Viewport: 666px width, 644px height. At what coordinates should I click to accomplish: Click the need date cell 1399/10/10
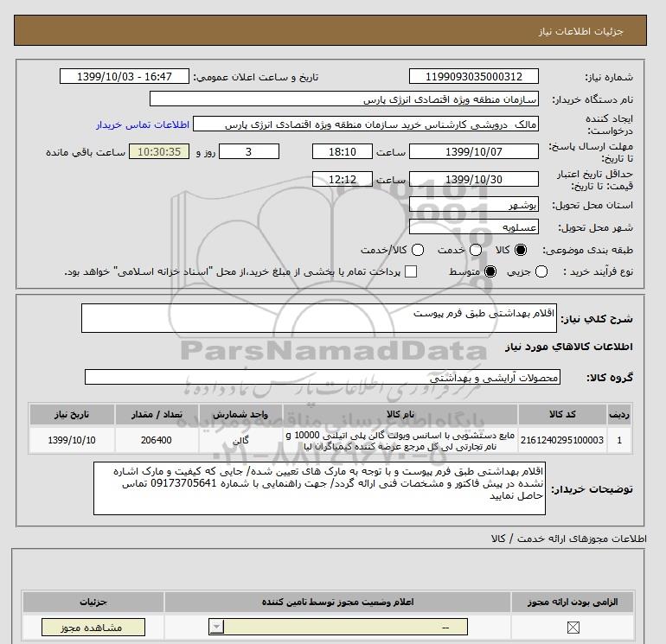pos(72,440)
